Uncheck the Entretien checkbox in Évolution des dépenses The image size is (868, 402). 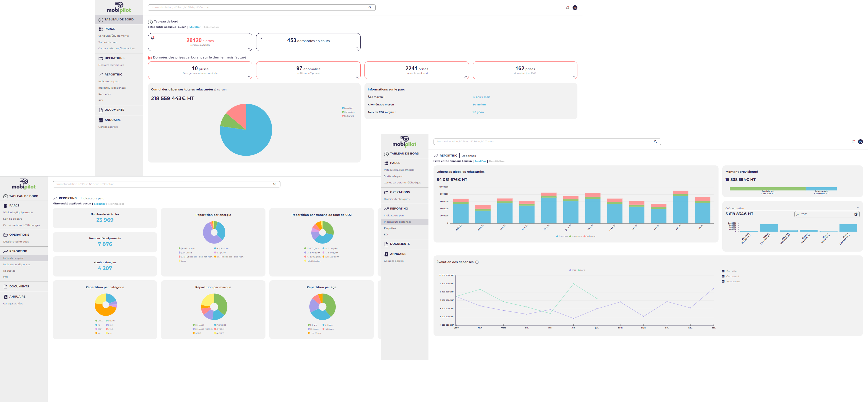[x=723, y=271]
